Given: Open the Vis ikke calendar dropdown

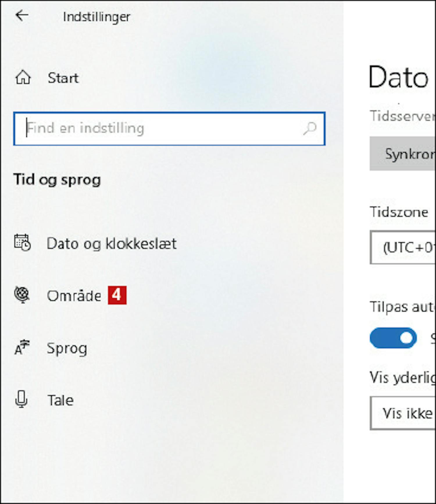Looking at the screenshot, I should [x=403, y=413].
